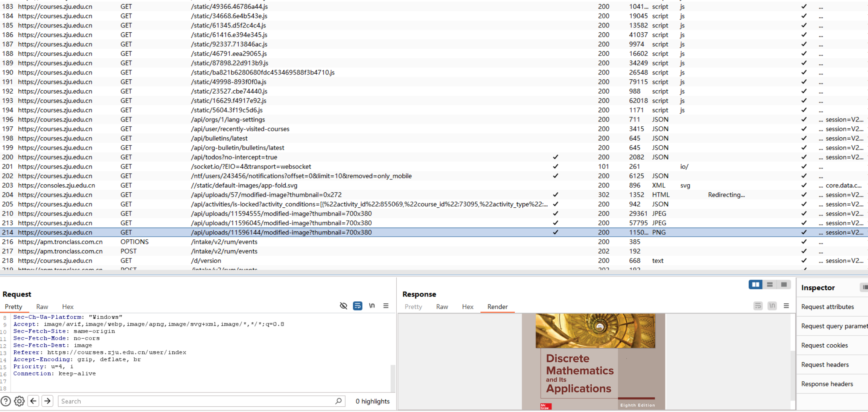The height and width of the screenshot is (412, 868).
Task: Click the request Search input field
Action: point(196,401)
